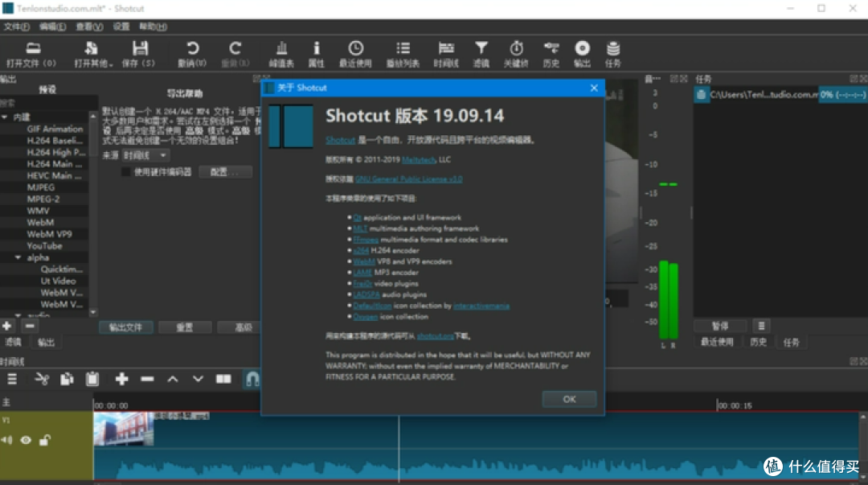Screen dimensions: 868x485
Task: Click the timeline scissors cut icon
Action: (x=42, y=379)
